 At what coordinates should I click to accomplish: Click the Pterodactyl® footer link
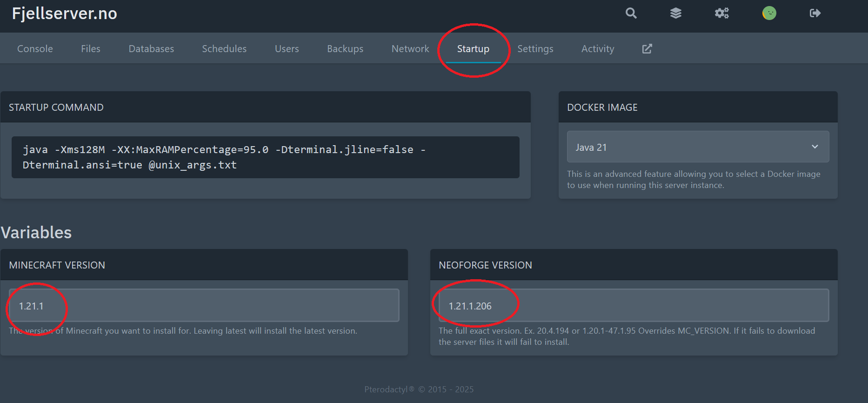pos(389,390)
